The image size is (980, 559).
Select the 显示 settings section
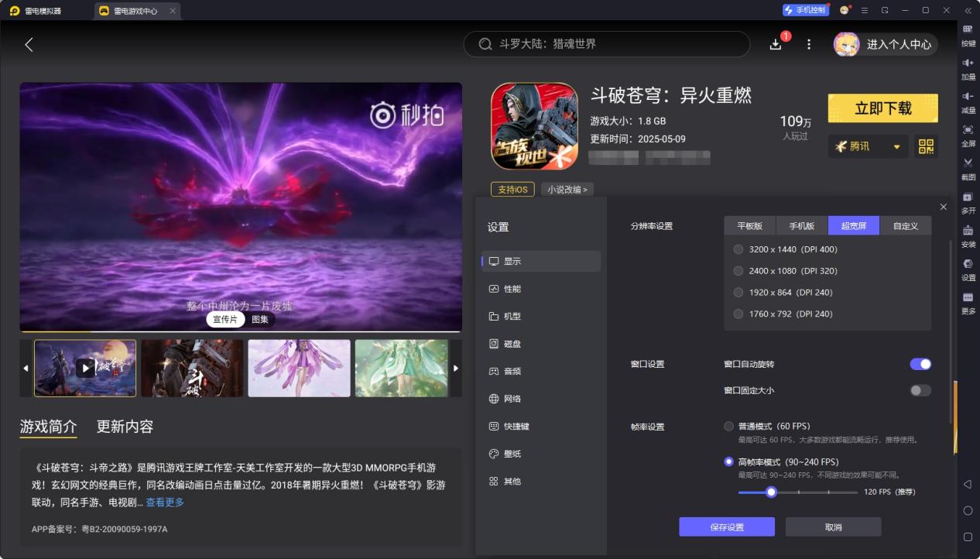coord(541,261)
